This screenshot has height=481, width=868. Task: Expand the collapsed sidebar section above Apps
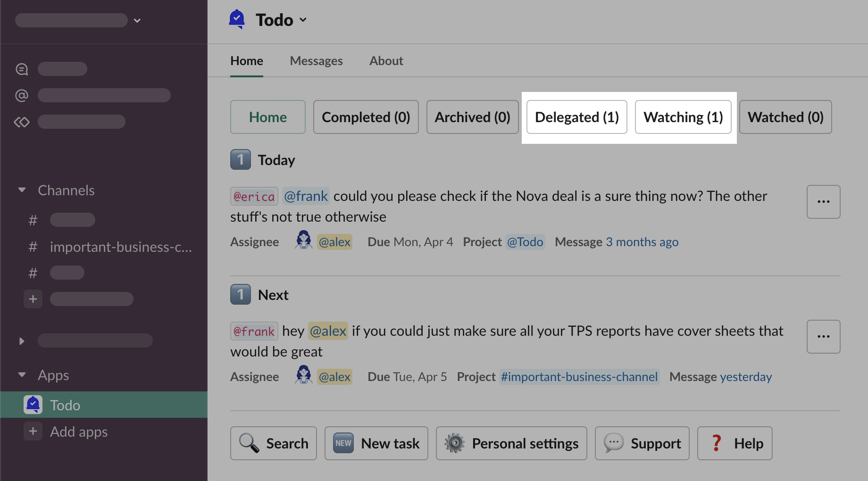(x=22, y=341)
